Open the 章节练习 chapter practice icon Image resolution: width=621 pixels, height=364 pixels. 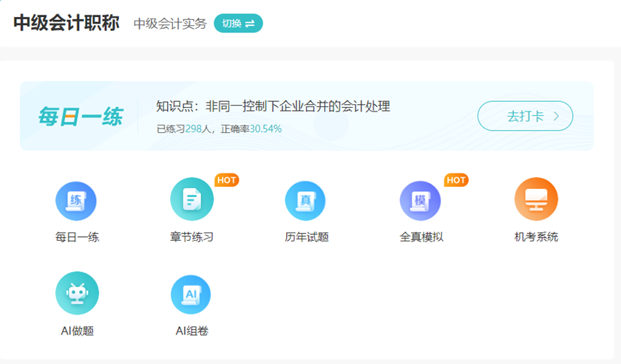pyautogui.click(x=191, y=201)
